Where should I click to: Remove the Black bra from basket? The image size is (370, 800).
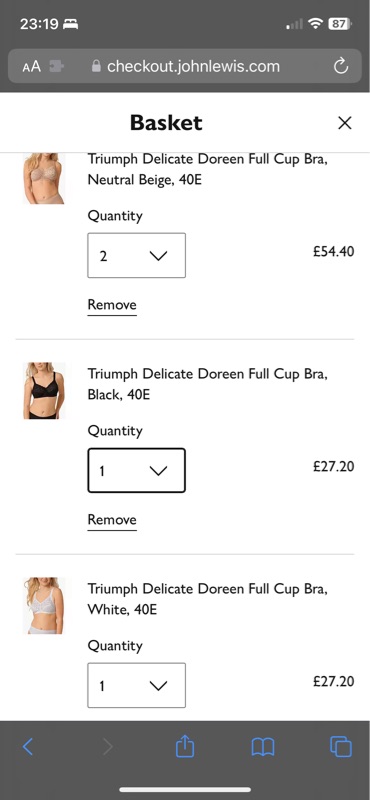112,520
